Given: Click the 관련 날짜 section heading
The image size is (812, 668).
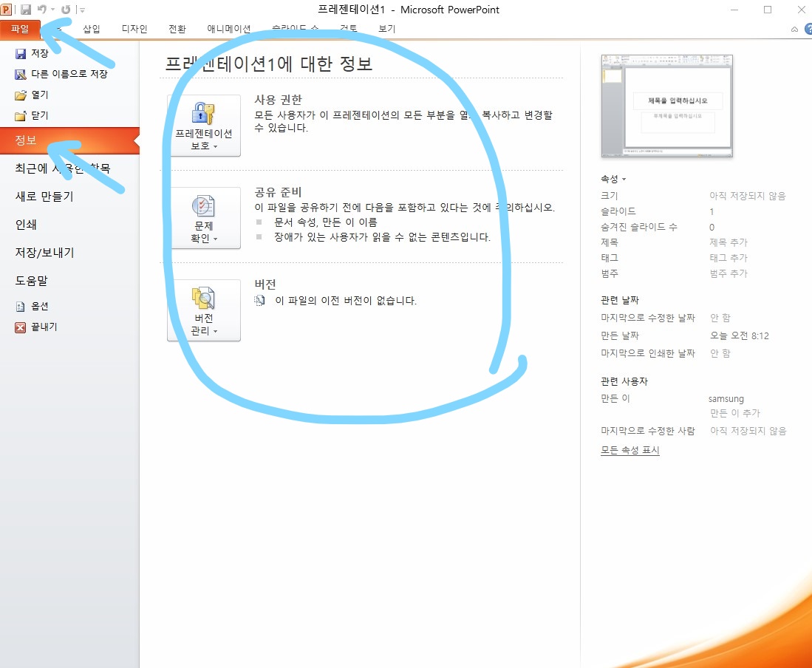Looking at the screenshot, I should [620, 300].
